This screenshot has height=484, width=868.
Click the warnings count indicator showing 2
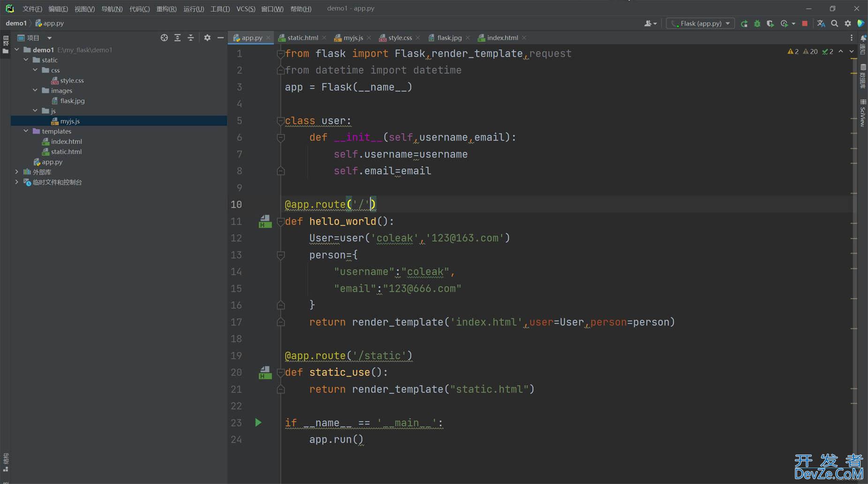pyautogui.click(x=793, y=52)
